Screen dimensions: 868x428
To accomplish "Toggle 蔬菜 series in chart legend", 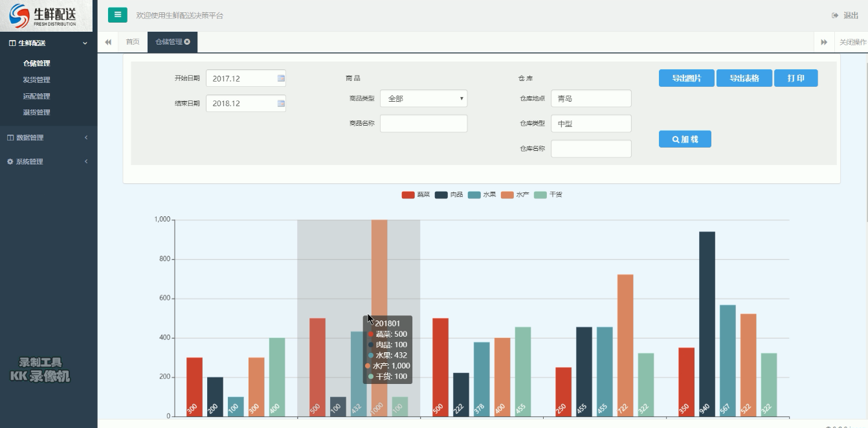I will (x=416, y=195).
